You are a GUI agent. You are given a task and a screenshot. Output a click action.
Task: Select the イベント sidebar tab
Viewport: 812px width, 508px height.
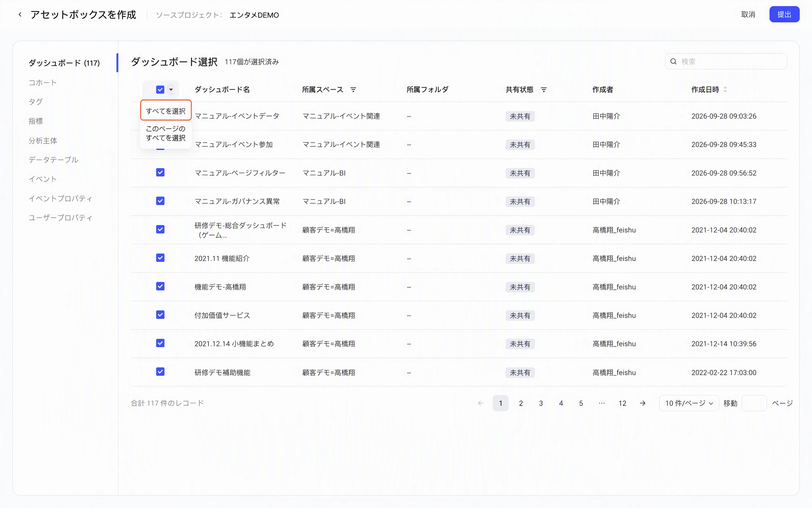pyautogui.click(x=43, y=179)
